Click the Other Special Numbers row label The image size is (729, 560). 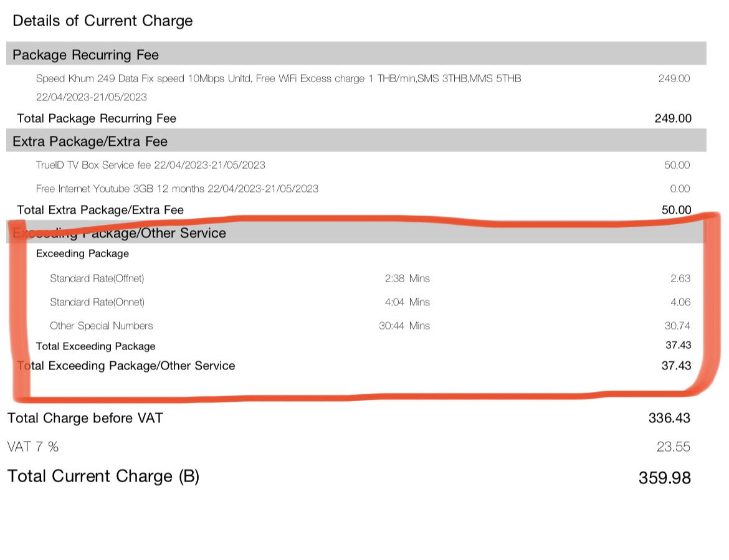(x=102, y=326)
